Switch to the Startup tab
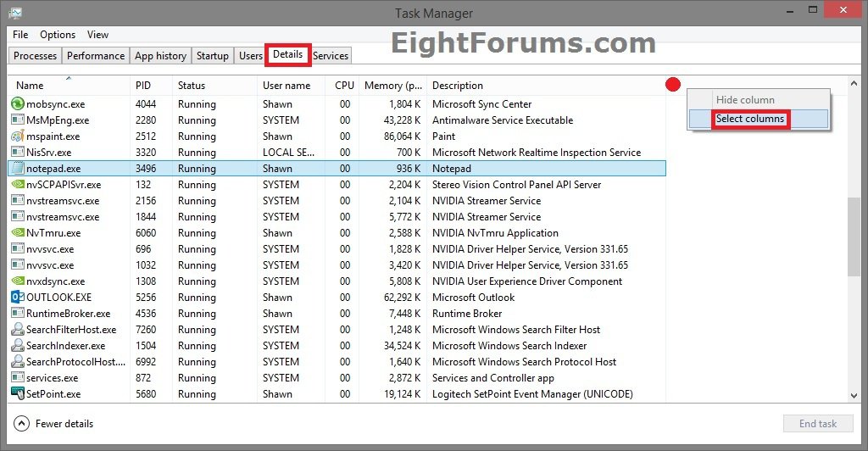 (213, 55)
